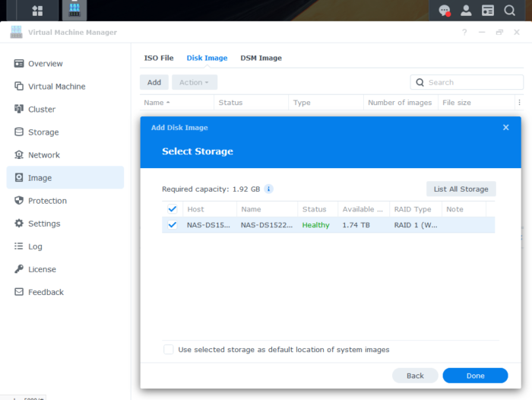Click 1.74 TB available cell
This screenshot has height=400, width=532.
click(356, 225)
